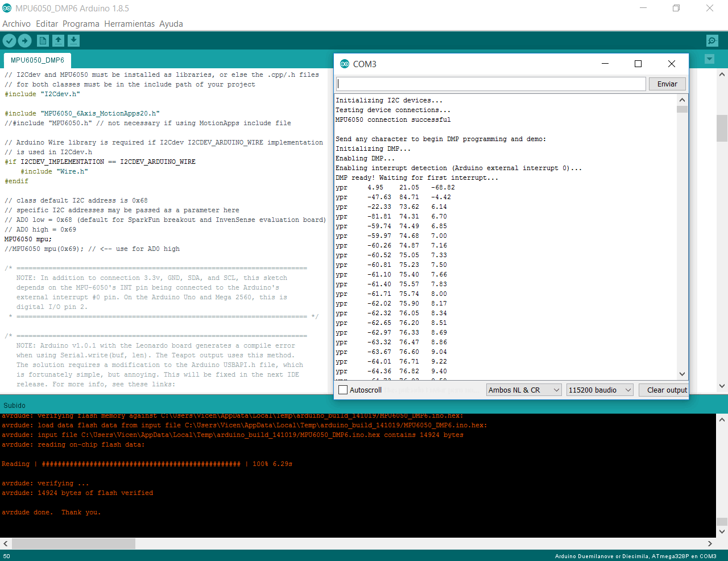Expand the sketch tab options dropdown arrow
This screenshot has width=728, height=561.
pyautogui.click(x=709, y=59)
